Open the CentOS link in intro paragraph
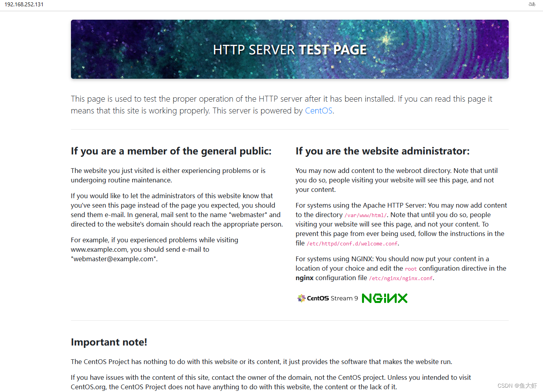The width and height of the screenshot is (543, 392). tap(319, 111)
